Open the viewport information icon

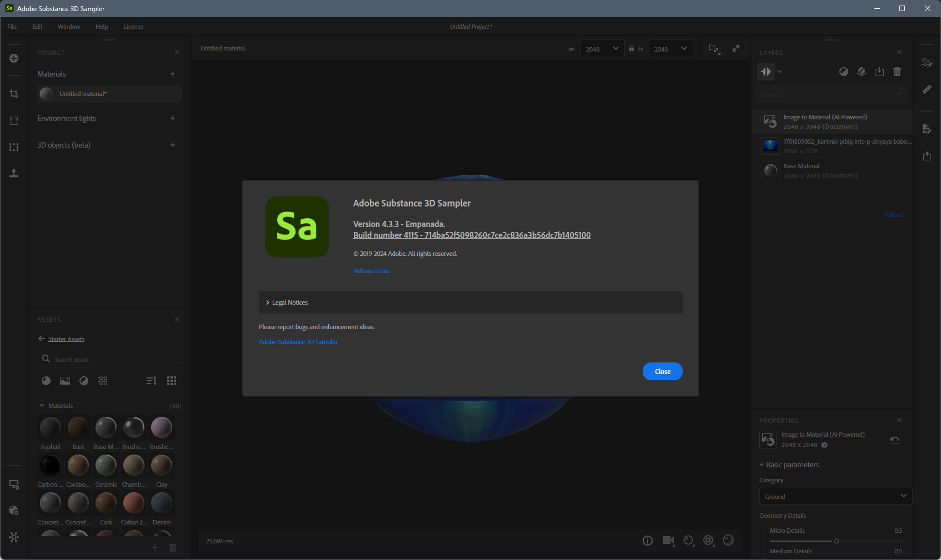(648, 541)
